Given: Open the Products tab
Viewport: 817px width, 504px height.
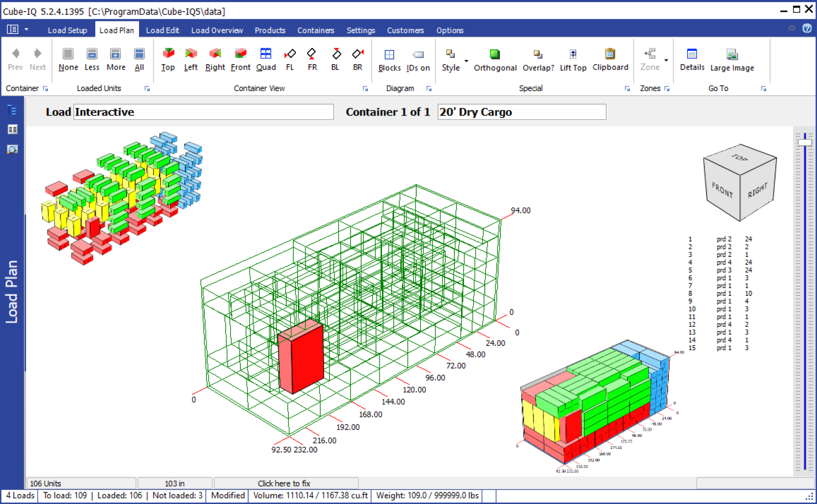Looking at the screenshot, I should point(270,31).
